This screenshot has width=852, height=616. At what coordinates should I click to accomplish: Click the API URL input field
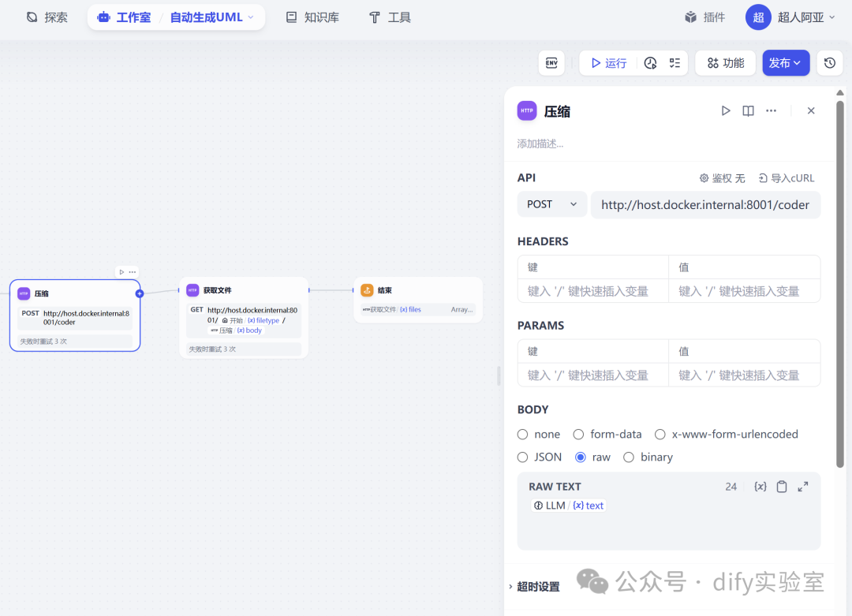point(705,205)
